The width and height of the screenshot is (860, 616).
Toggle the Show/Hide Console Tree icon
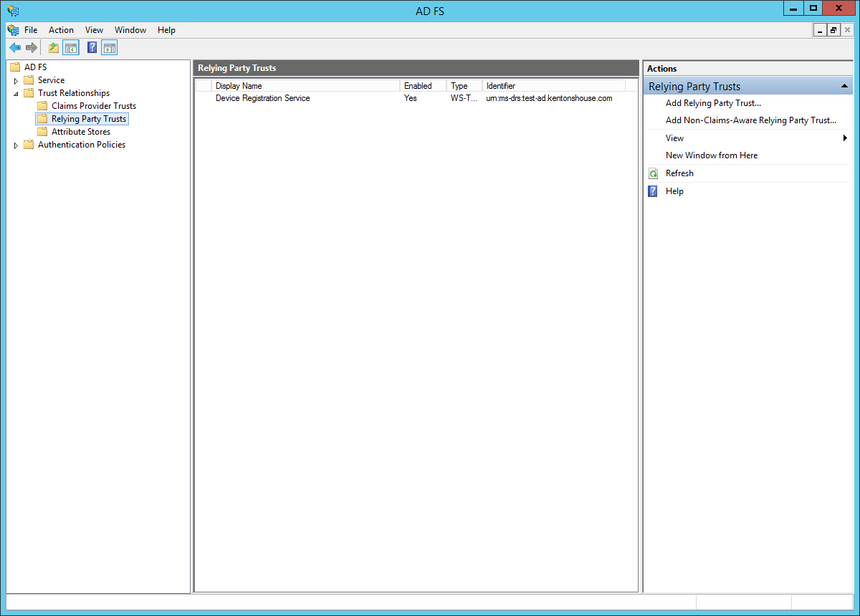71,48
